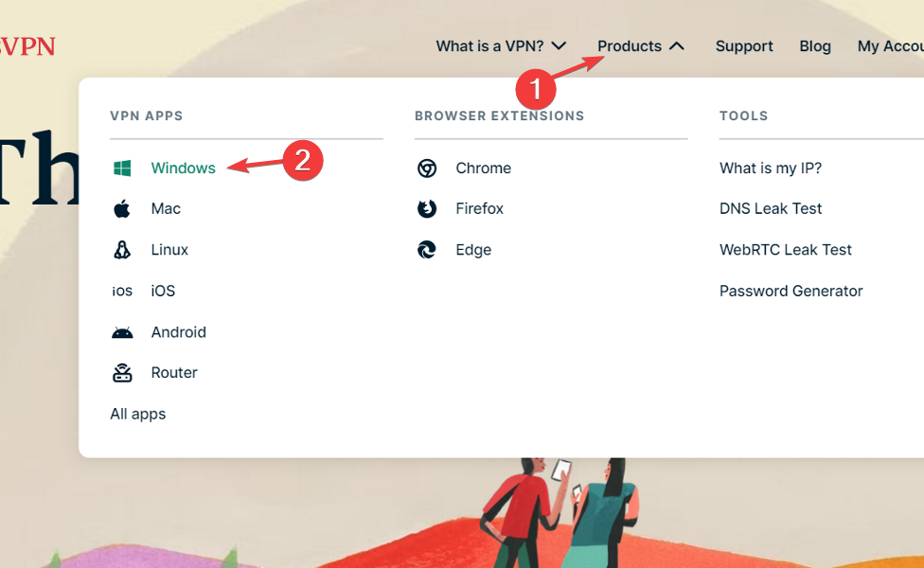Click the Edge browser icon
The width and height of the screenshot is (924, 568).
click(427, 250)
